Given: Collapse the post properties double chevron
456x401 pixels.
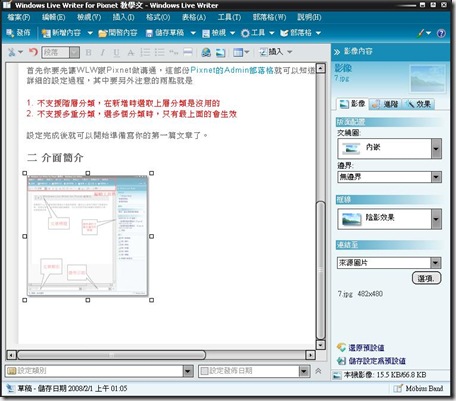Looking at the screenshot, I should coord(318,371).
